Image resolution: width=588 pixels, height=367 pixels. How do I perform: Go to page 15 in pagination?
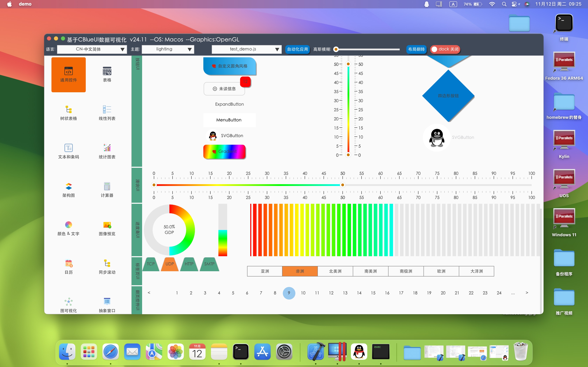[x=373, y=293]
